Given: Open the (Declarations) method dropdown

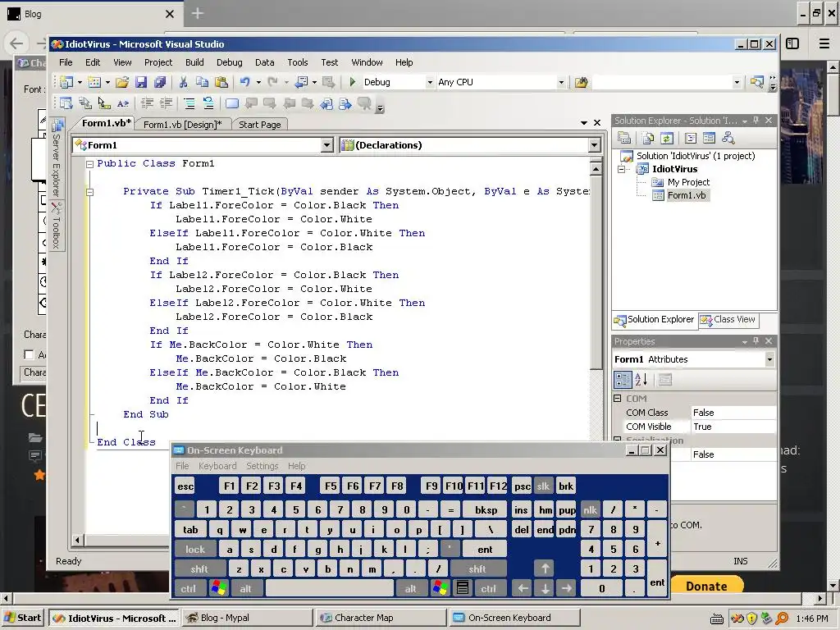Looking at the screenshot, I should 594,145.
